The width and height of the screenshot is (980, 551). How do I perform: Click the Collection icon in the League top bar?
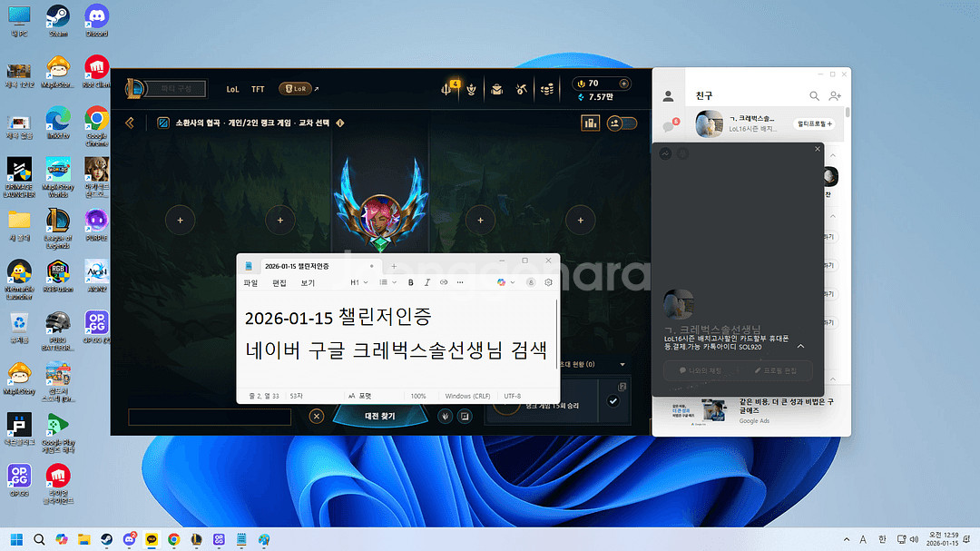click(496, 88)
